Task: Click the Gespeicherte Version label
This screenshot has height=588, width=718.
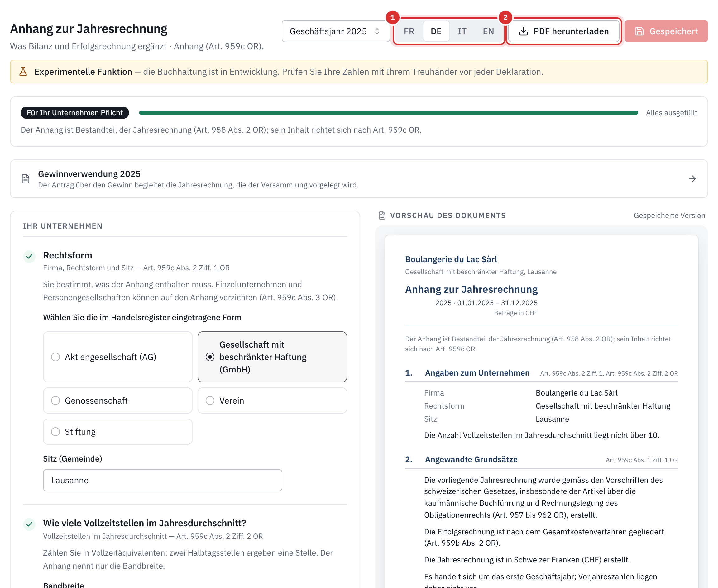Action: (669, 216)
